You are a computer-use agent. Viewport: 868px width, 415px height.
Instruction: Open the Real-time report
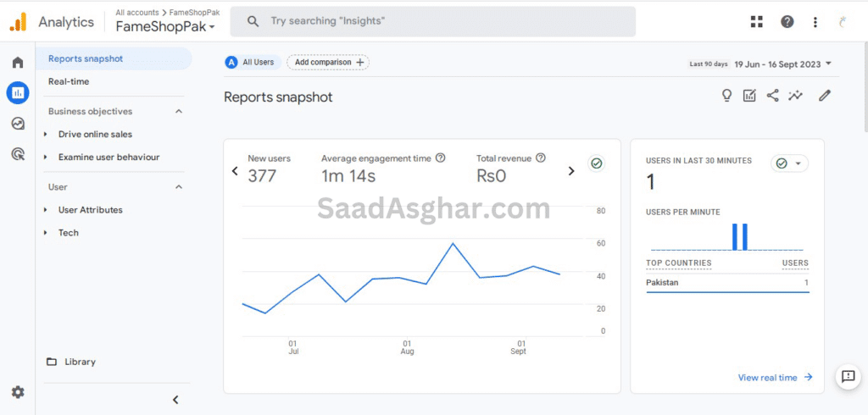(x=69, y=81)
